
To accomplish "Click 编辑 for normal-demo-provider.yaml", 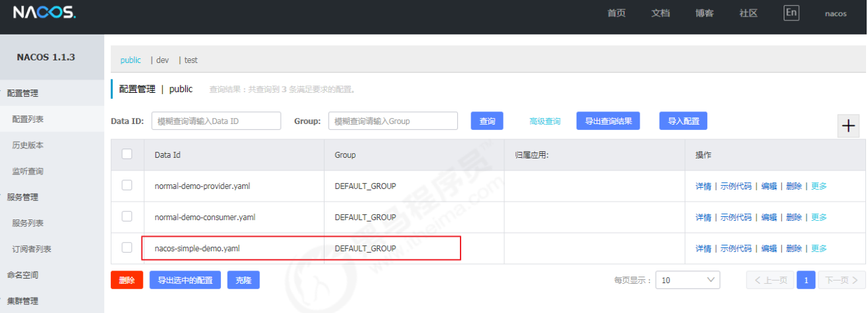I will (x=769, y=186).
